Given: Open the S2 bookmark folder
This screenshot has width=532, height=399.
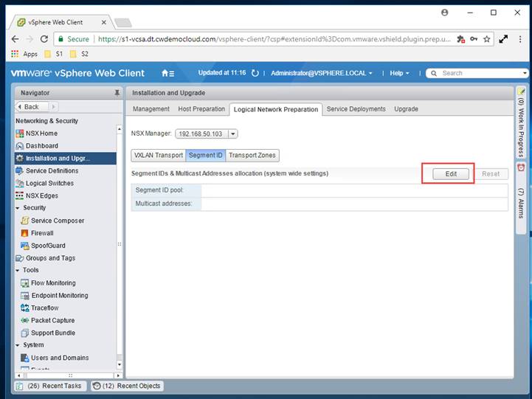Looking at the screenshot, I should (80, 54).
